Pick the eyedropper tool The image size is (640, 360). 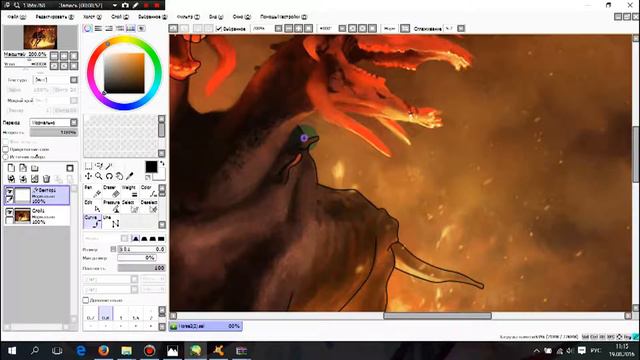tap(130, 176)
